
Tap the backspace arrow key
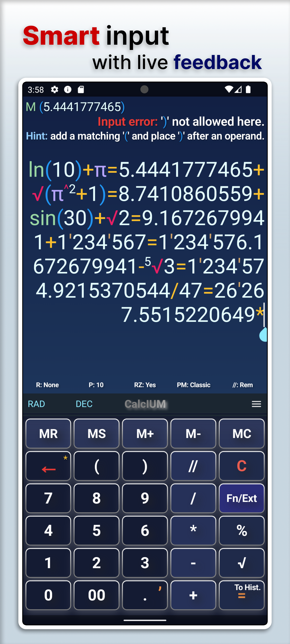tap(48, 466)
